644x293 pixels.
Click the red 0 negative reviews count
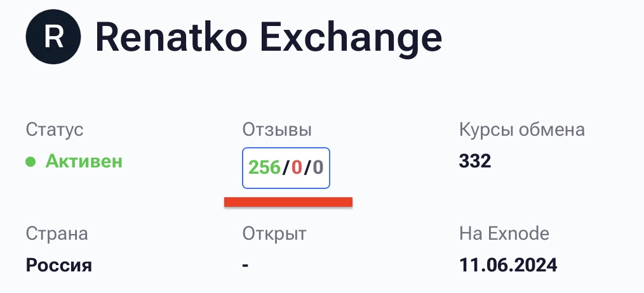coord(297,168)
